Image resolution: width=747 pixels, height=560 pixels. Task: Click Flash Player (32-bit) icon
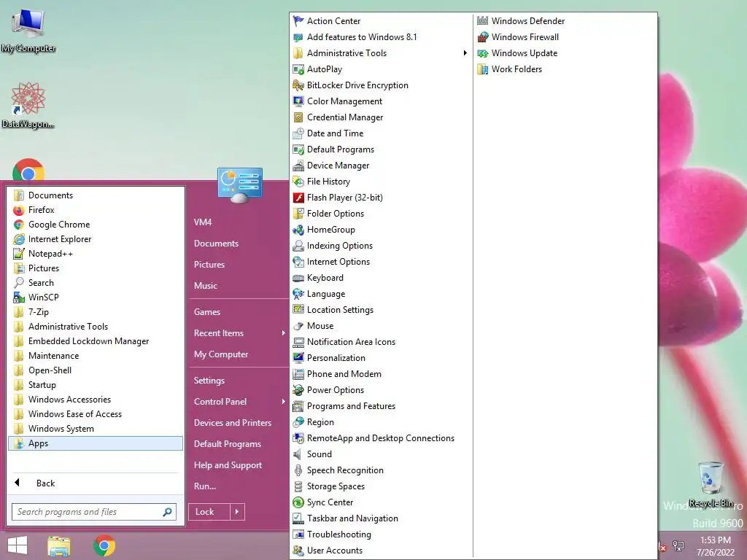pos(298,198)
